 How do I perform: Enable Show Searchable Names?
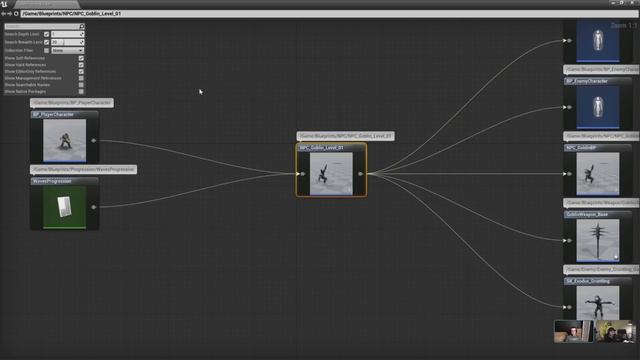[81, 85]
